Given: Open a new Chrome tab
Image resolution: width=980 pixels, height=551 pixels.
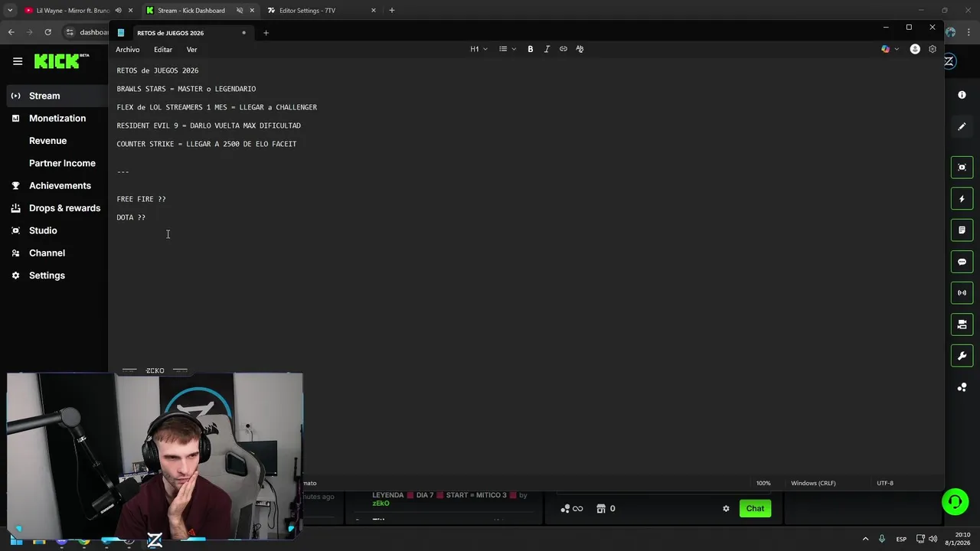Looking at the screenshot, I should pyautogui.click(x=392, y=11).
